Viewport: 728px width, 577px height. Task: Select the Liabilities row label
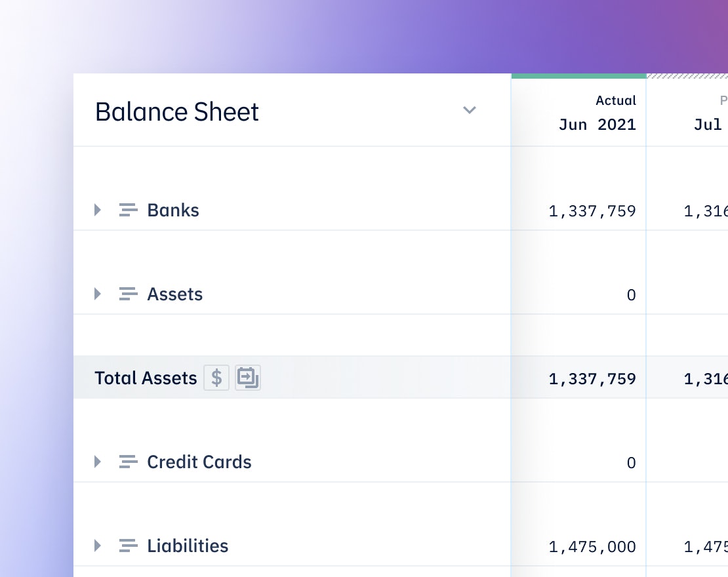(188, 546)
